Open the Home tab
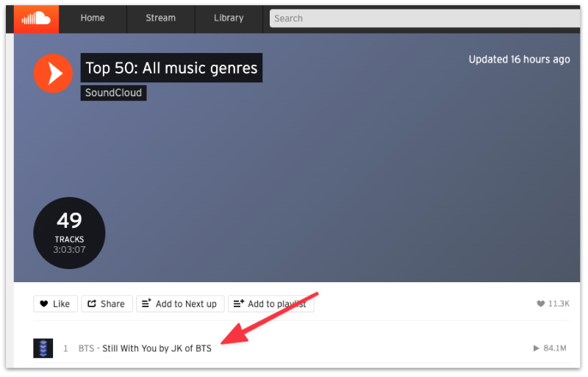The height and width of the screenshot is (377, 588). [x=93, y=18]
